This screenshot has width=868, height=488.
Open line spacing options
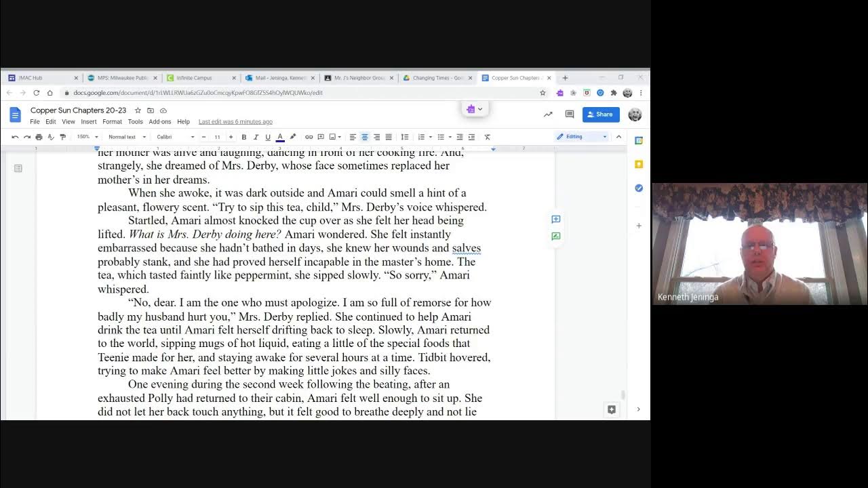point(405,137)
